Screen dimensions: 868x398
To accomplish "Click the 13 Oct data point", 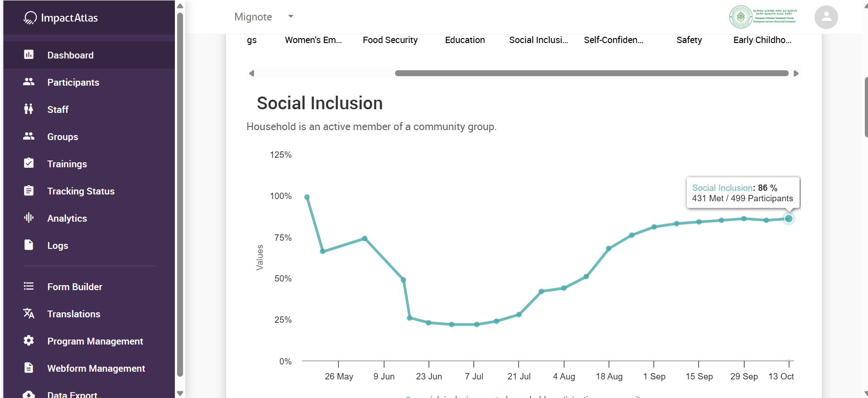I will pos(788,219).
